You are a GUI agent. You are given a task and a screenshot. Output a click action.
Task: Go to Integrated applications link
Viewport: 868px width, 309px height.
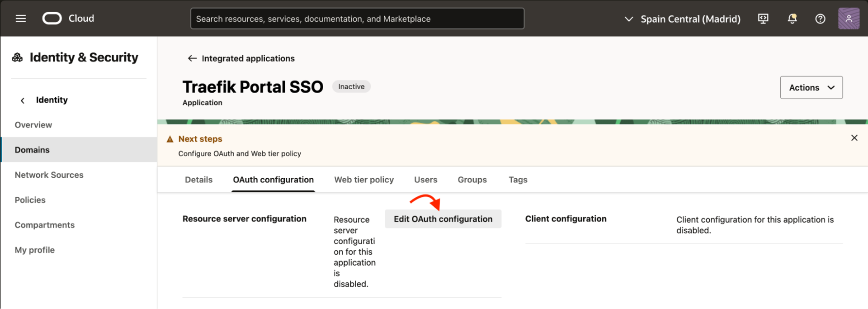click(x=248, y=58)
